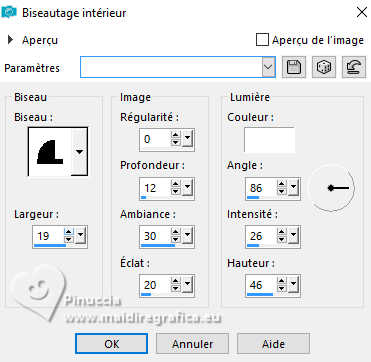Click the white Couleur light swatch
Viewport: 371px width, 362px height.
pos(269,140)
